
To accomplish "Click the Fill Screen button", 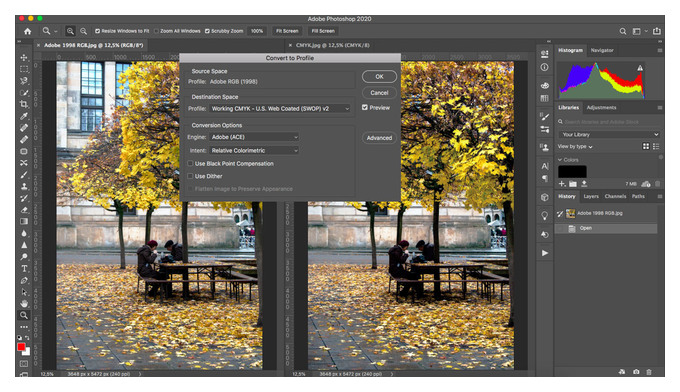I will click(323, 31).
